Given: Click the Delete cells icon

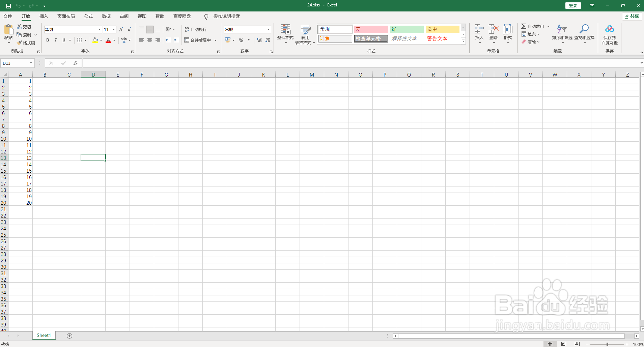Looking at the screenshot, I should coord(494,29).
